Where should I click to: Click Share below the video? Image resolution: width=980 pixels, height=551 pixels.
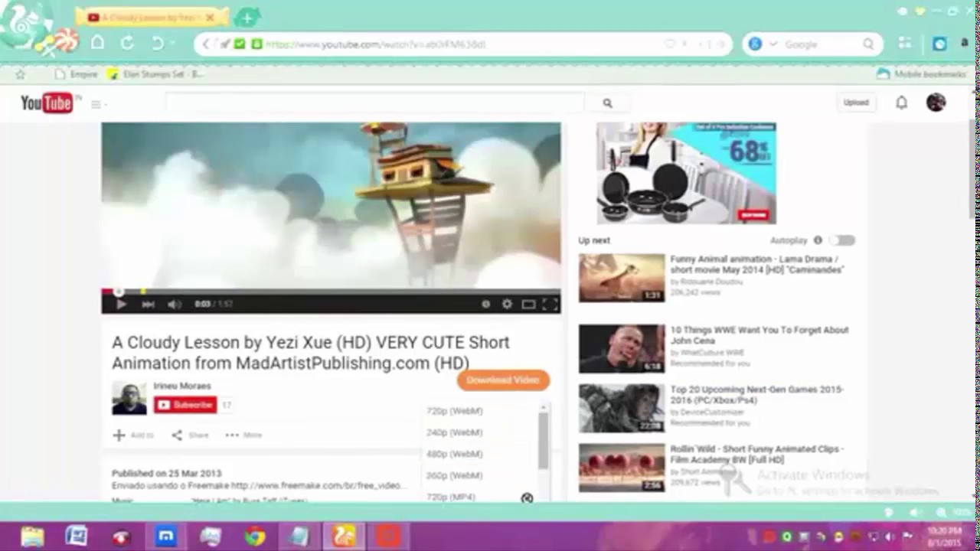click(x=190, y=435)
